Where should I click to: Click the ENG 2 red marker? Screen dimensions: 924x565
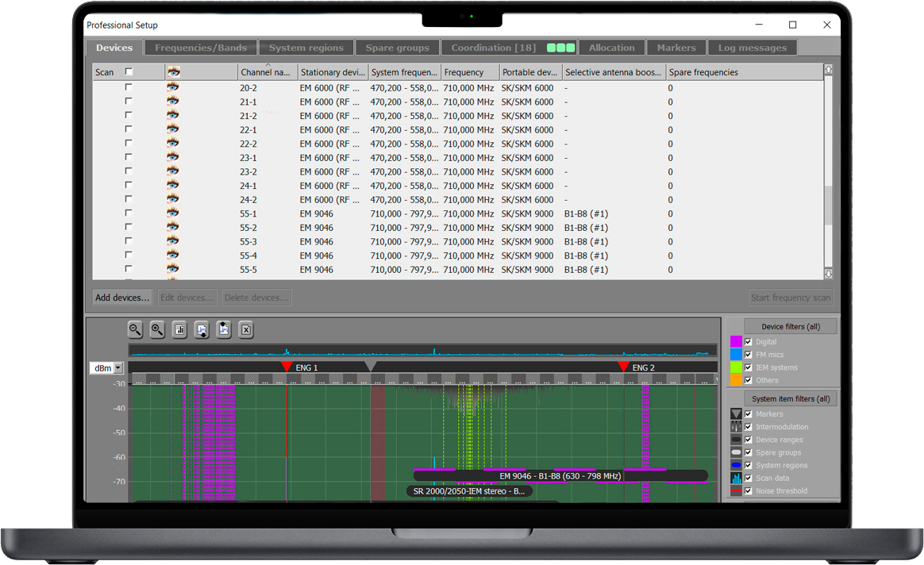click(x=623, y=367)
